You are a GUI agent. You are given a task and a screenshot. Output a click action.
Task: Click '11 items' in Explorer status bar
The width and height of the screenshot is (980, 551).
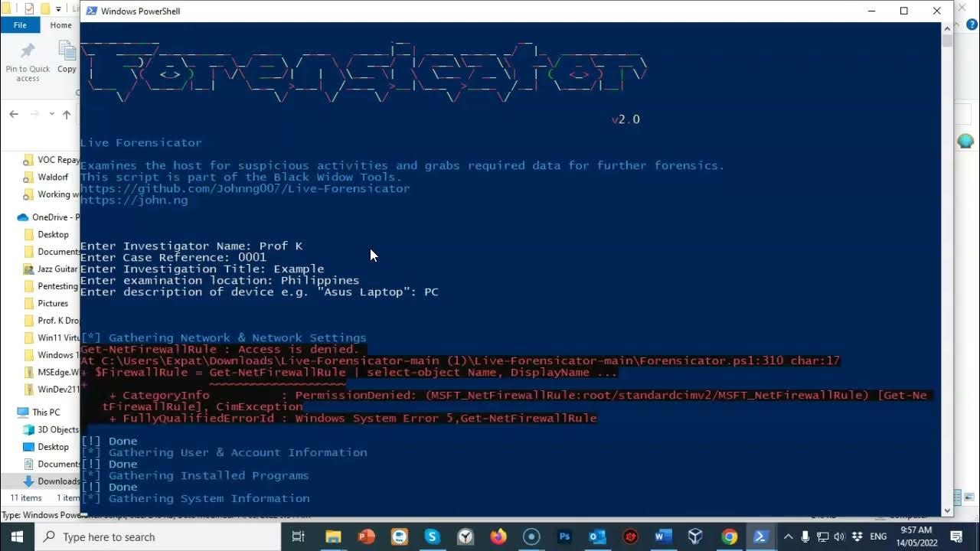coord(26,497)
